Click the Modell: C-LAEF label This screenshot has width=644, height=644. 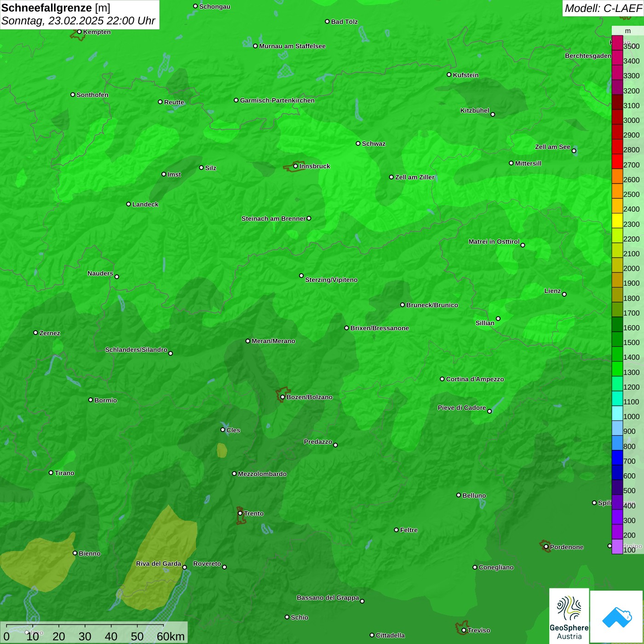603,8
